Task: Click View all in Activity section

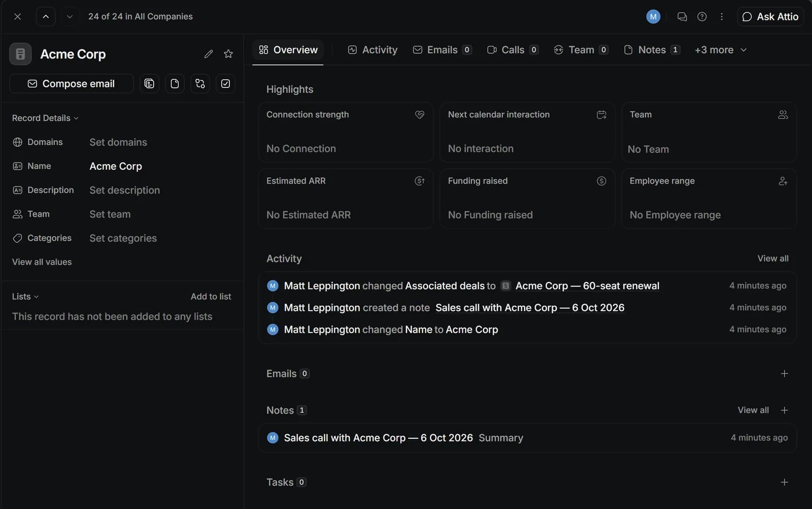Action: point(773,259)
